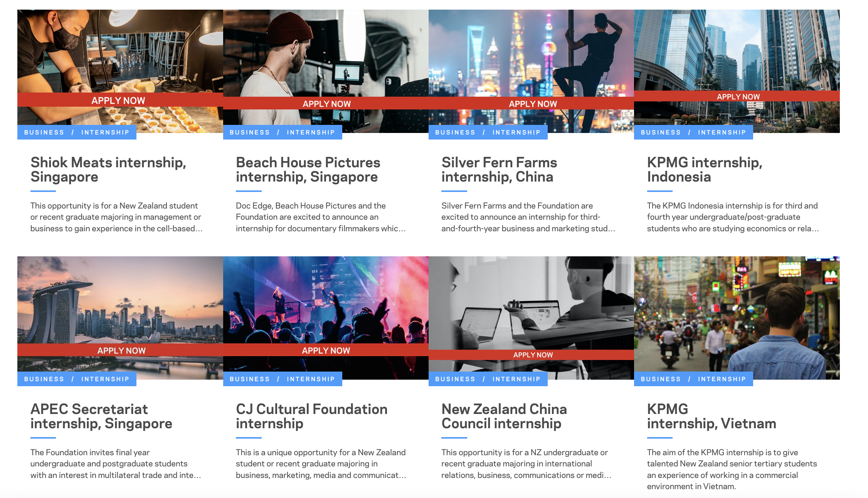
Task: Click description starting 'This opportunity is for a NZ undergraduate'
Action: click(x=526, y=464)
